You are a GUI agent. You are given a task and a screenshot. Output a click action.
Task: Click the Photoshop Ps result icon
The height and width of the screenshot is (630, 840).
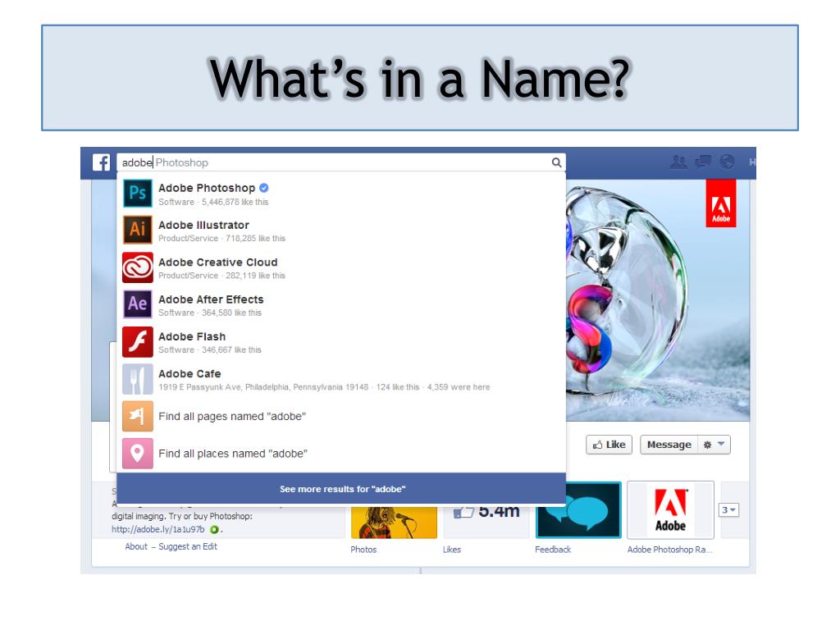coord(138,194)
